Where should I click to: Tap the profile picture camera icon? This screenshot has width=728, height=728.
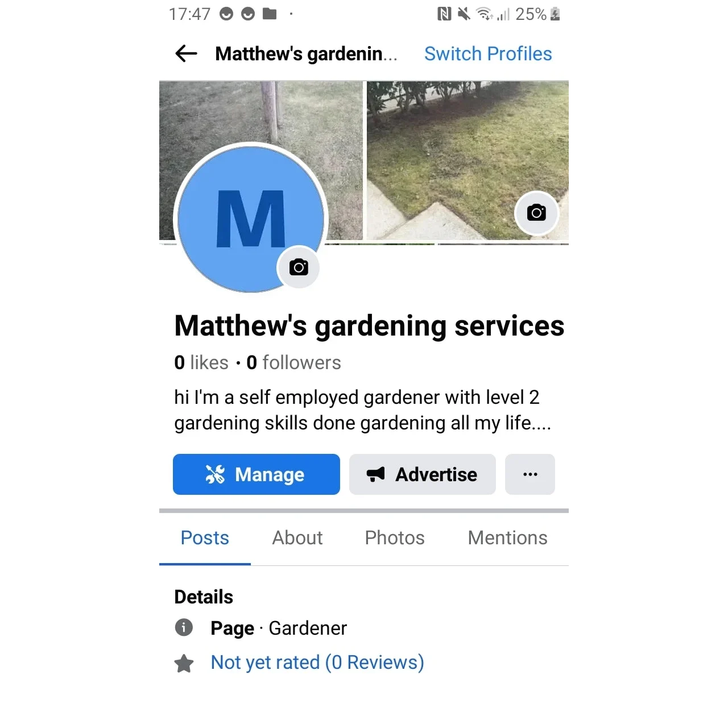pos(298,267)
